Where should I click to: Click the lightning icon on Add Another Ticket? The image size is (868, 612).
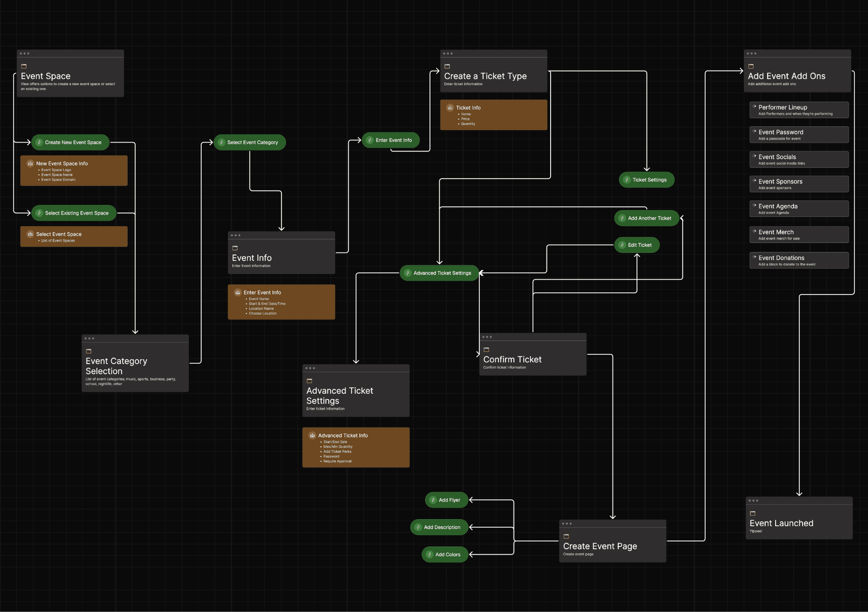coord(622,218)
